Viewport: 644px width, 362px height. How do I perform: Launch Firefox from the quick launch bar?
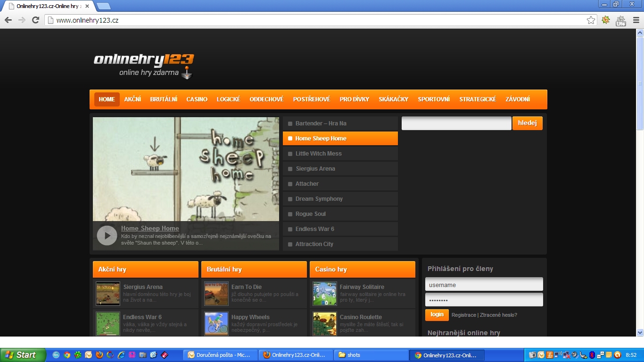coord(99,355)
